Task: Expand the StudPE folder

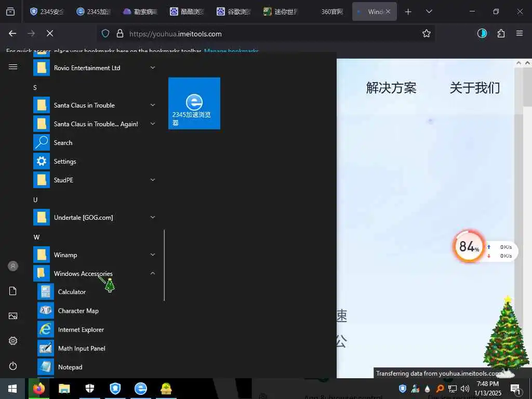Action: coord(97,180)
